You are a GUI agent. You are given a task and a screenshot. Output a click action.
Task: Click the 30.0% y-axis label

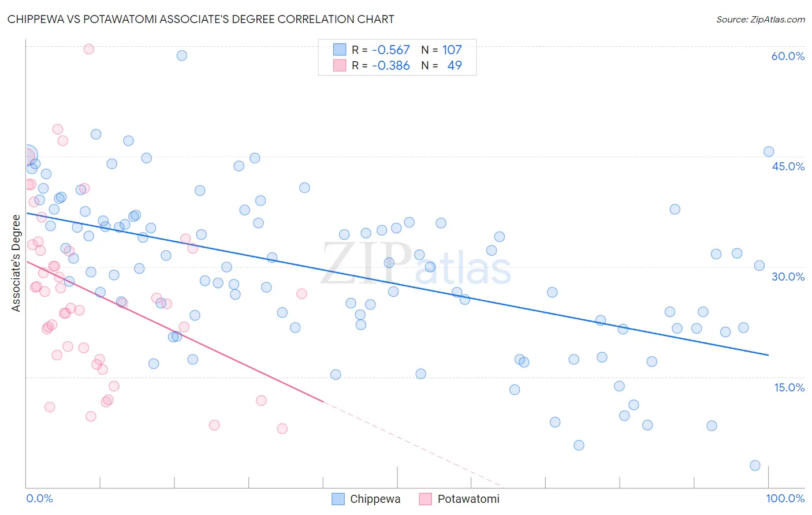tap(788, 277)
